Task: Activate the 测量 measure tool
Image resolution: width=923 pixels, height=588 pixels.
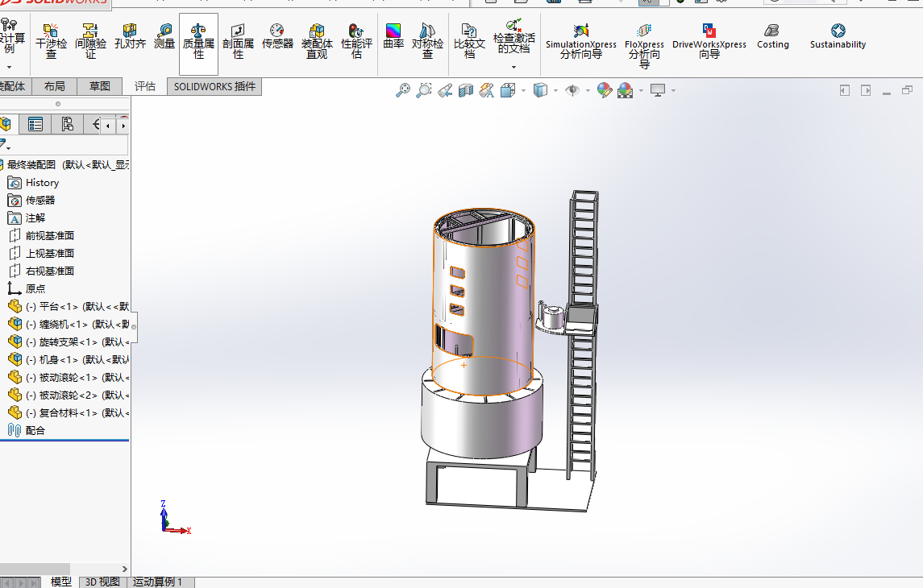Action: [164, 37]
